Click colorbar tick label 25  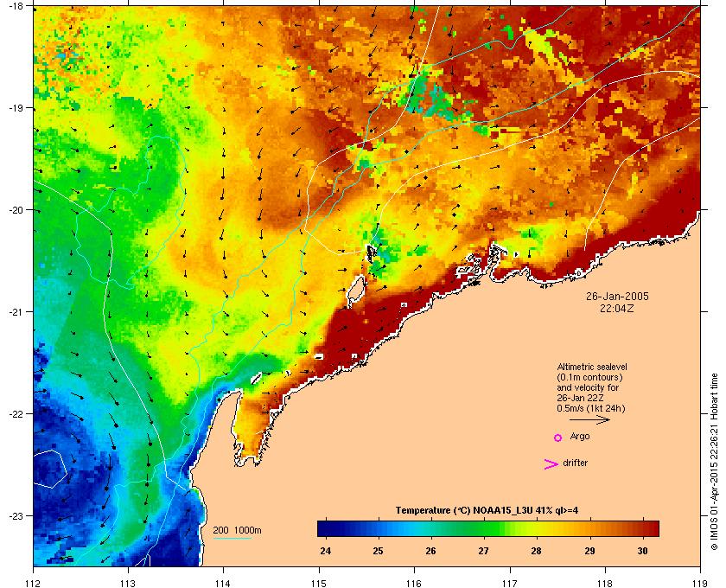[379, 551]
